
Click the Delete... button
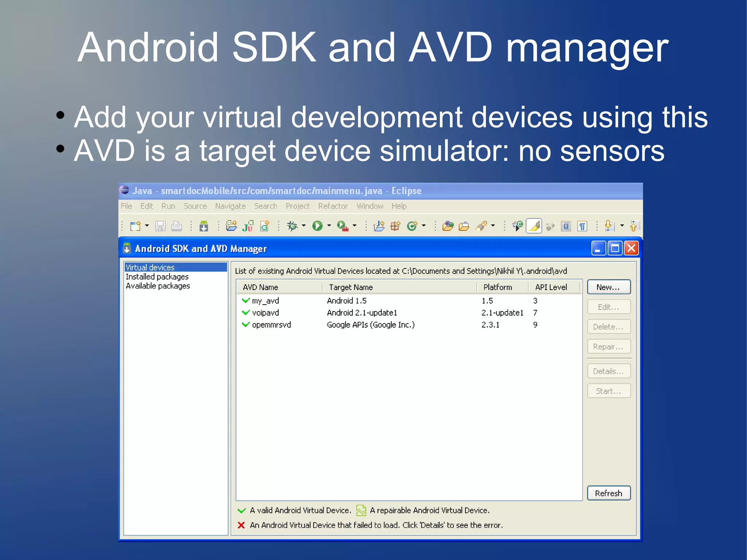609,327
